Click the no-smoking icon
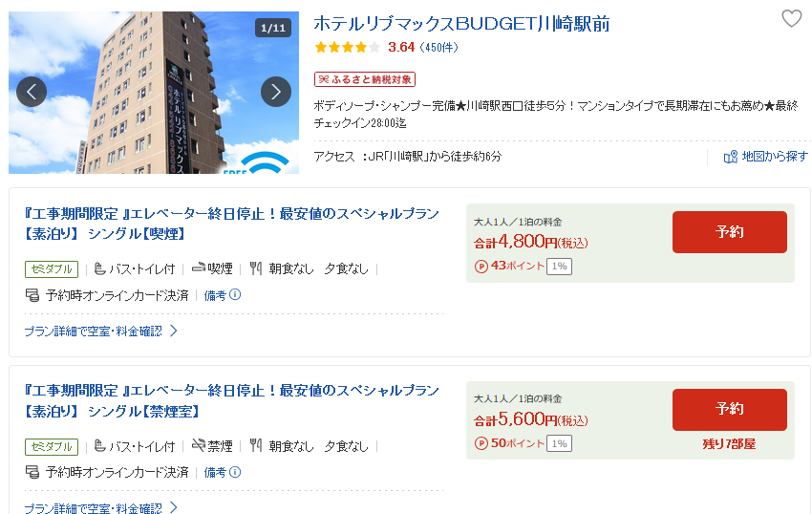This screenshot has width=812, height=514. [199, 445]
